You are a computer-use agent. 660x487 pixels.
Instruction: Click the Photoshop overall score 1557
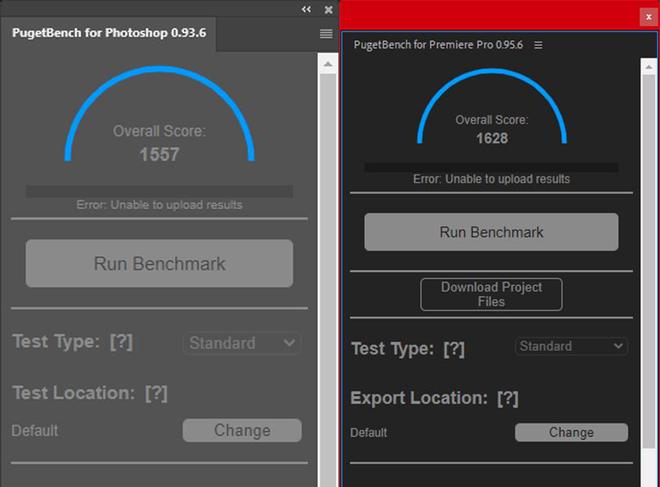click(x=160, y=154)
